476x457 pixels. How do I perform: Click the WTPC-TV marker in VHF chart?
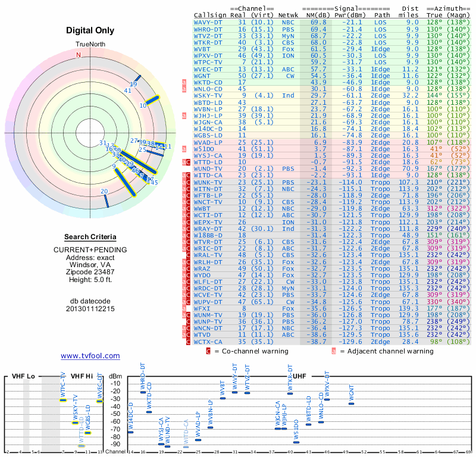(63, 400)
